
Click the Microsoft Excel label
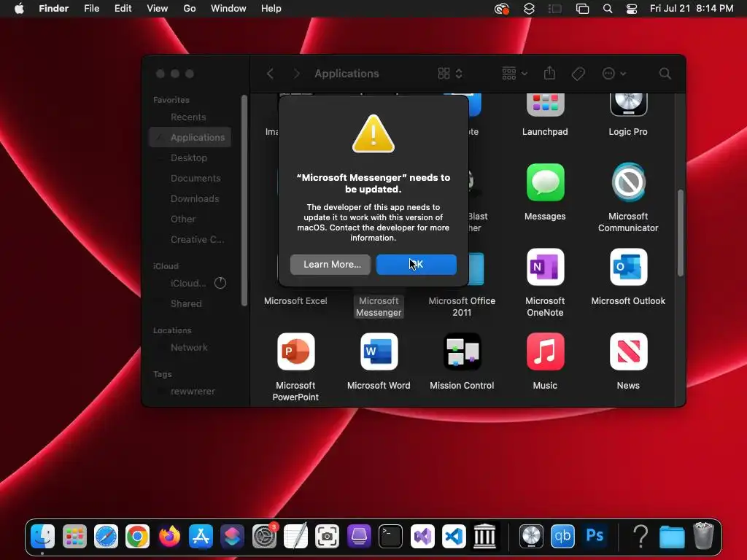coord(295,301)
